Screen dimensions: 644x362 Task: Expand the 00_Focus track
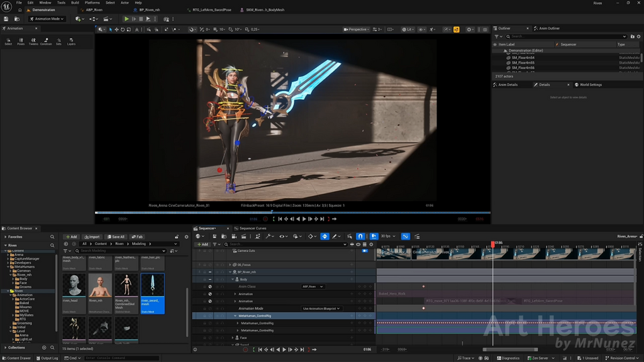pyautogui.click(x=230, y=265)
